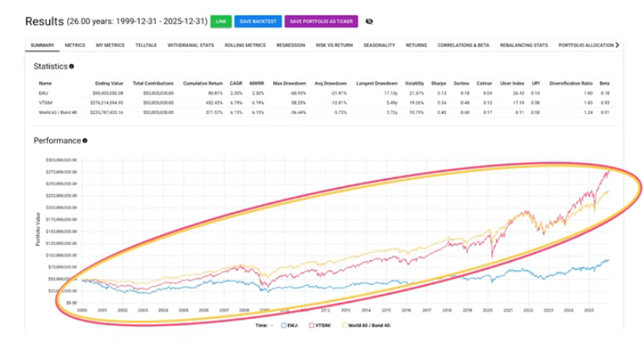Image resolution: width=644 pixels, height=363 pixels.
Task: Click the Save Backtest button
Action: point(258,22)
